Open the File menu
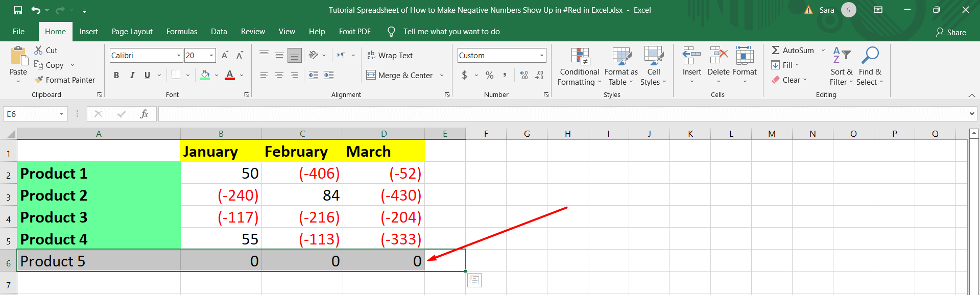 18,31
